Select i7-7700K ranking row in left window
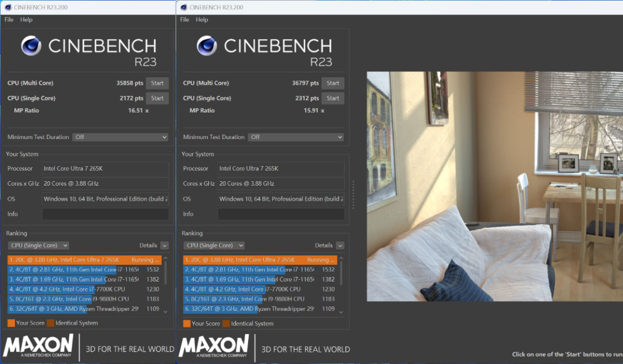The width and height of the screenshot is (623, 364). [84, 289]
